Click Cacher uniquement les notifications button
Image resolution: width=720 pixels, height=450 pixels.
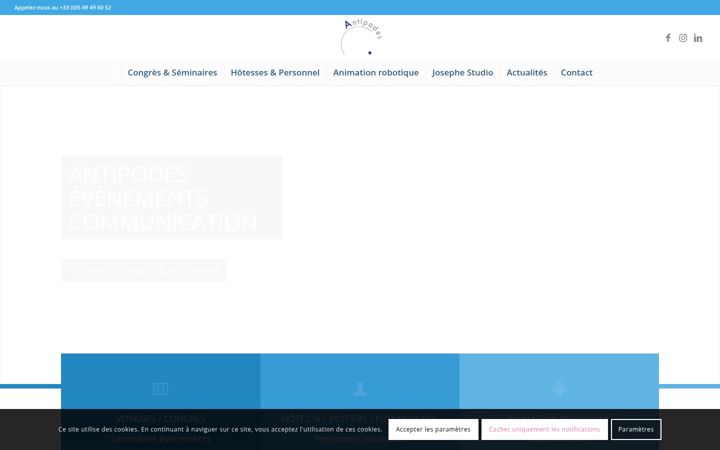click(544, 429)
